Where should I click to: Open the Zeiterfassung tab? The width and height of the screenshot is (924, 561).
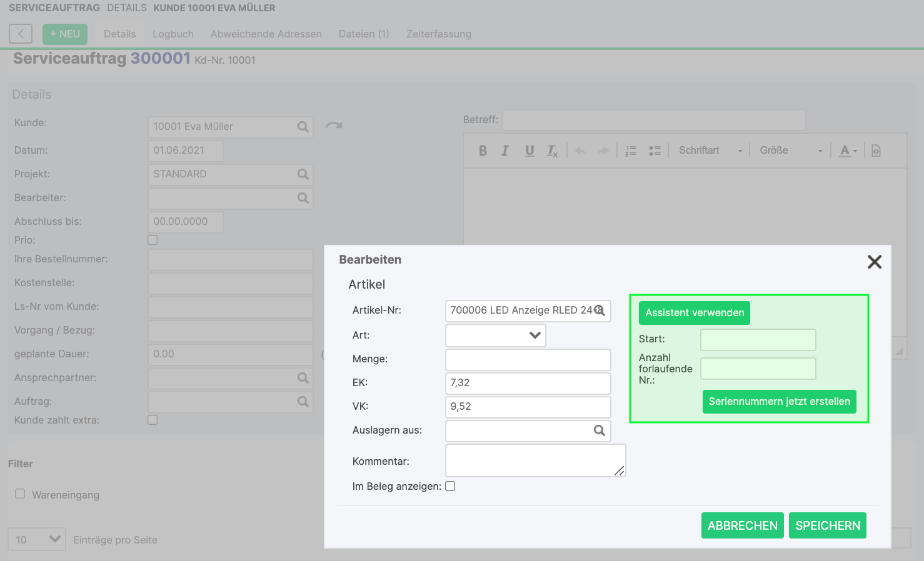click(x=438, y=34)
